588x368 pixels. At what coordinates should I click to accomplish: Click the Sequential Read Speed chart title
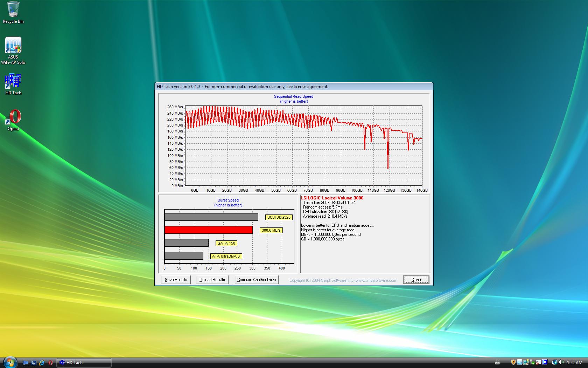click(294, 96)
